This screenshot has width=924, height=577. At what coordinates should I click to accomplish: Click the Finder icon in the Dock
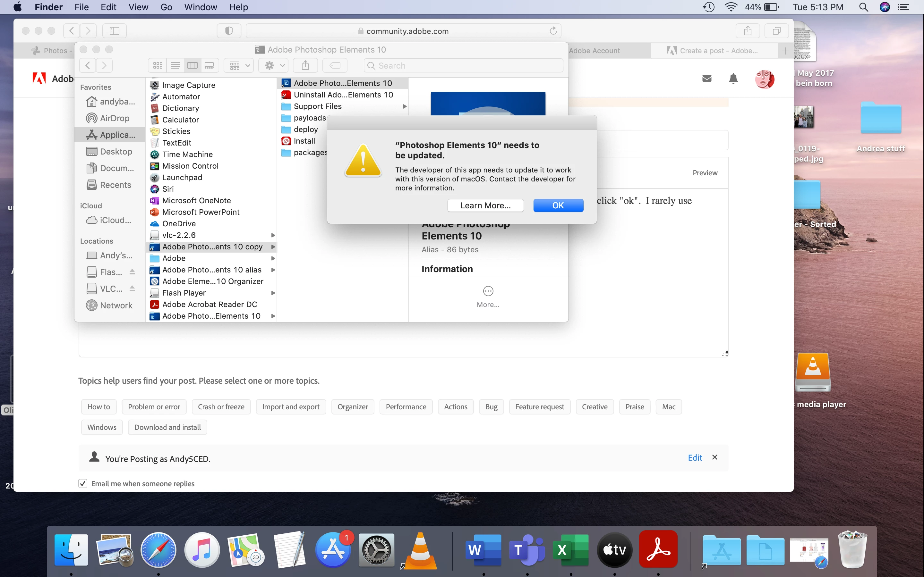tap(71, 549)
